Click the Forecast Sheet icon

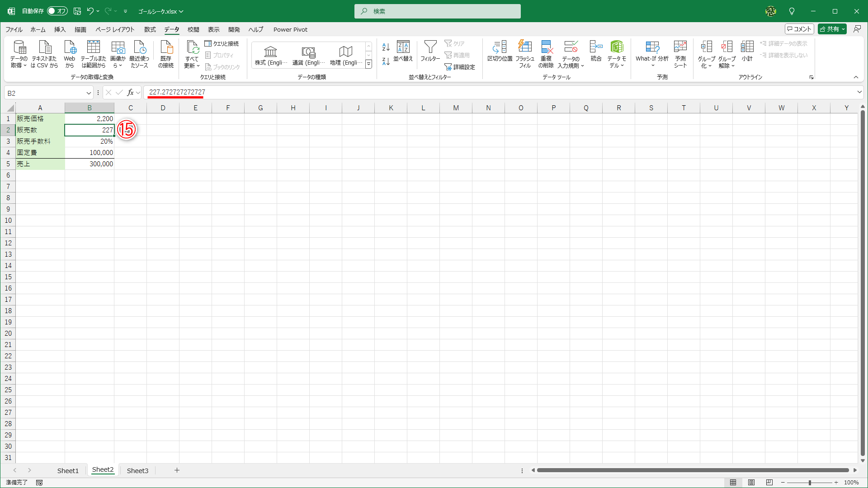[680, 47]
